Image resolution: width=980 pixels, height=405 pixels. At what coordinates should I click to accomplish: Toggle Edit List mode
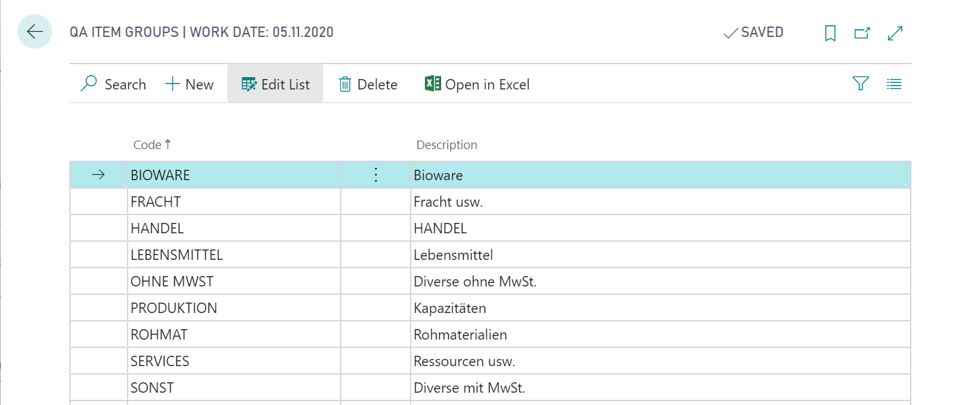pos(275,84)
